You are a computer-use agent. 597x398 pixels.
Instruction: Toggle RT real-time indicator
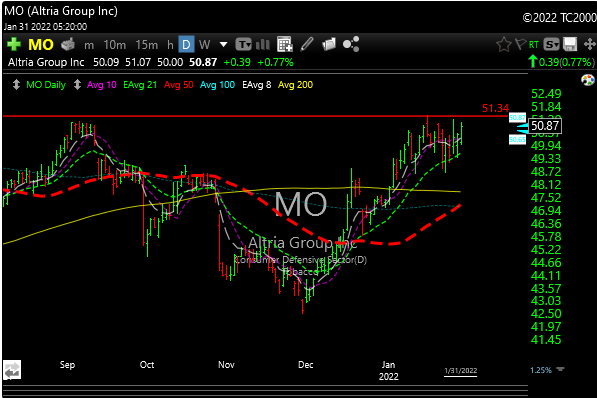click(534, 45)
